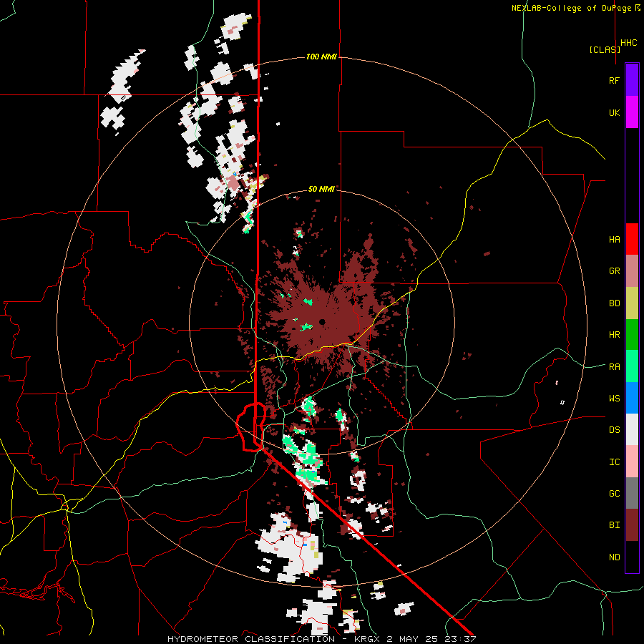Click the GC legend label
This screenshot has height=644, width=644.
614,494
